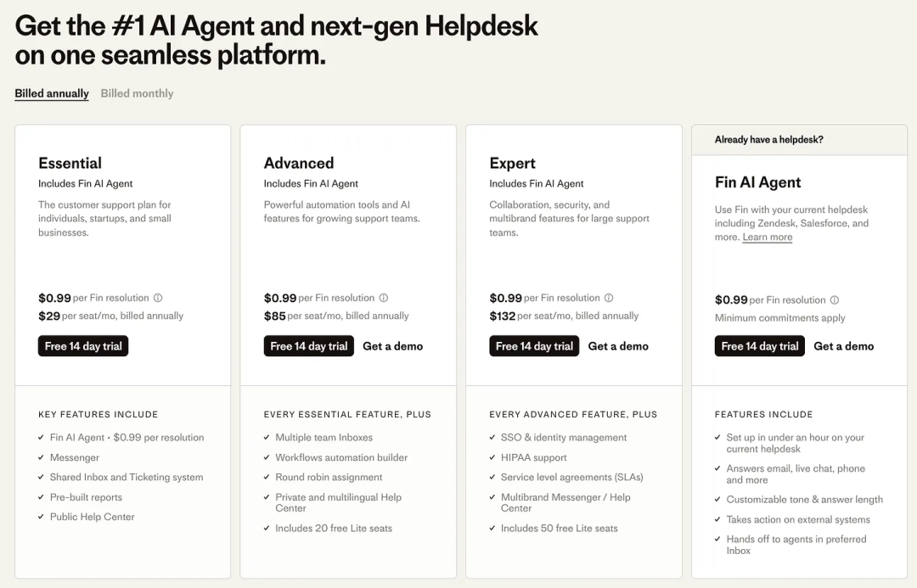Screen dimensions: 917x588
Task: Click Get a demo on the Expert plan
Action: click(618, 345)
